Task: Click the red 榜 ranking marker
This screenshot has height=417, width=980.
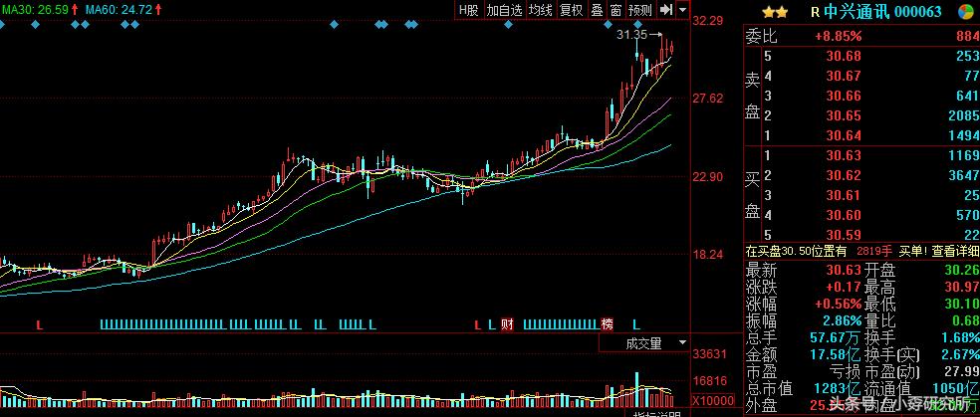Action: [x=607, y=324]
